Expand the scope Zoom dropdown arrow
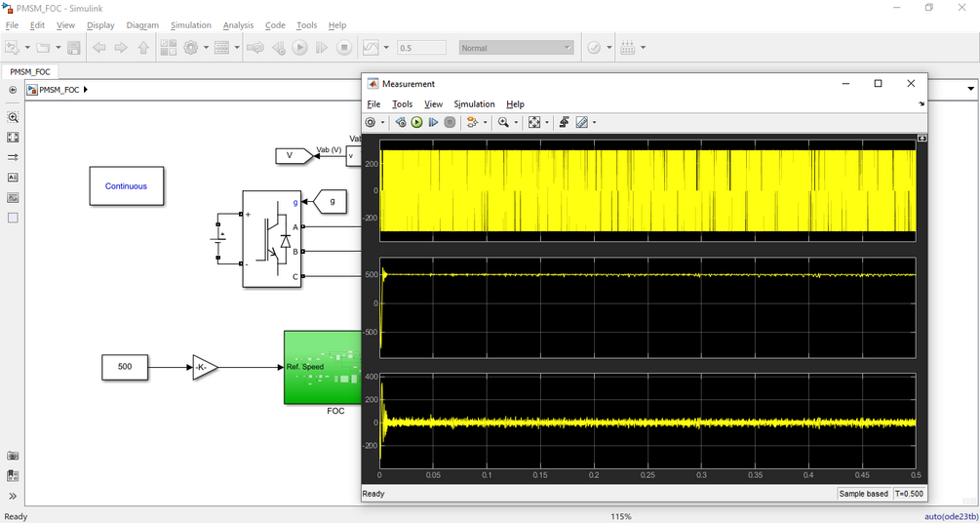Viewport: 980px width, 523px height. [516, 123]
